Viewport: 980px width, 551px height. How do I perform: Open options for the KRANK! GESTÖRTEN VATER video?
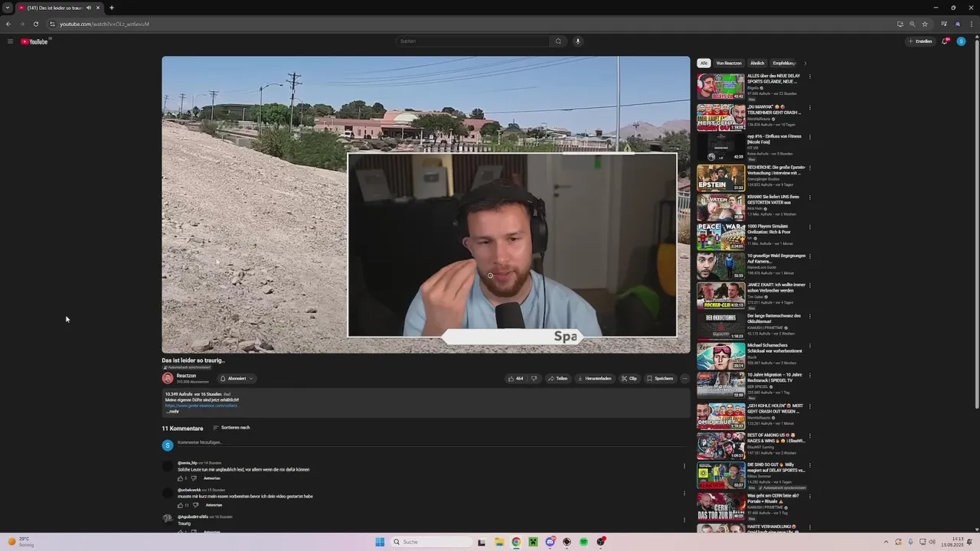[x=810, y=197]
